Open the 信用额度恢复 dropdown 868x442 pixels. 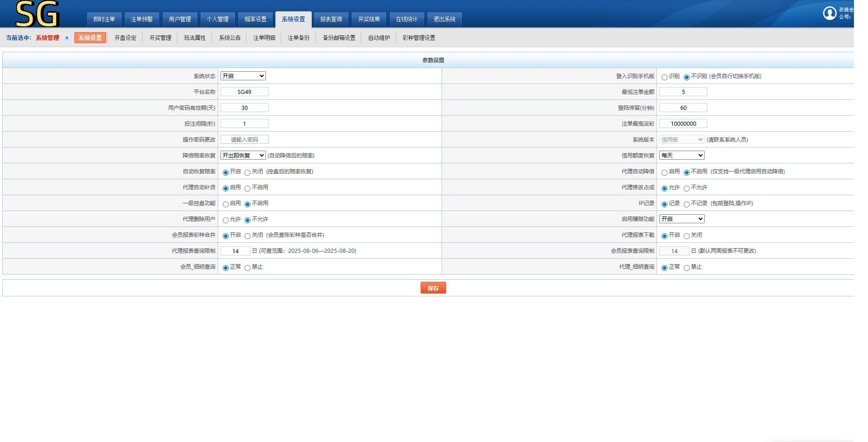click(x=682, y=155)
